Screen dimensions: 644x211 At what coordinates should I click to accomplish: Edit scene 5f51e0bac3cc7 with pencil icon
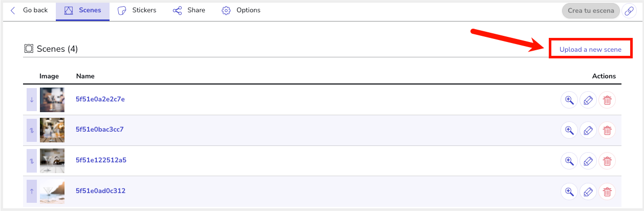click(588, 131)
